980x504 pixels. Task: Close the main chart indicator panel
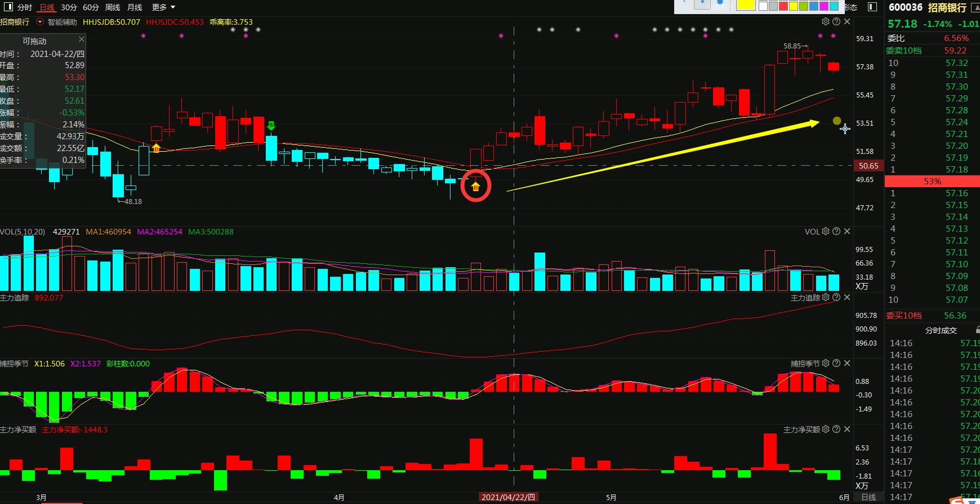[847, 21]
